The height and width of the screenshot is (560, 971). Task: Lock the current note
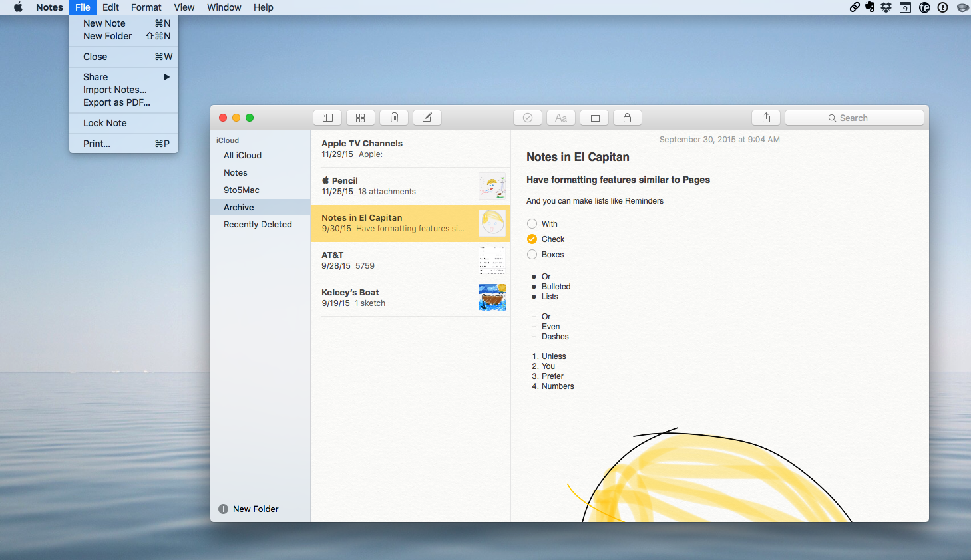[627, 117]
